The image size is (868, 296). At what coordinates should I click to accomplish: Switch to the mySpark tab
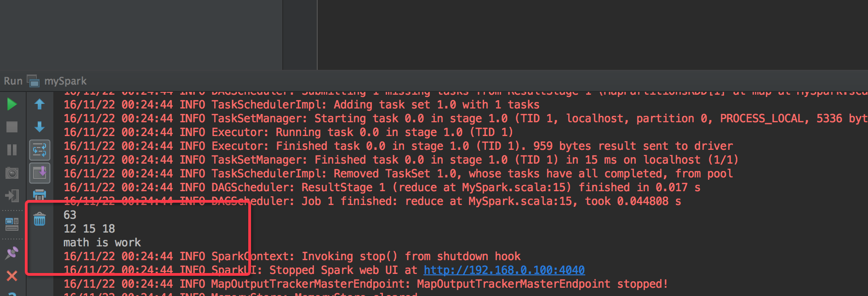click(65, 81)
